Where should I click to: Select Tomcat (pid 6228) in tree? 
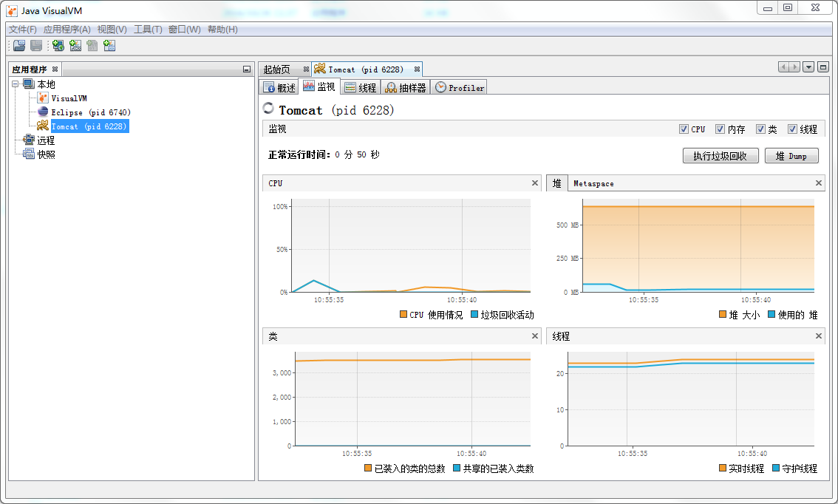pyautogui.click(x=90, y=126)
